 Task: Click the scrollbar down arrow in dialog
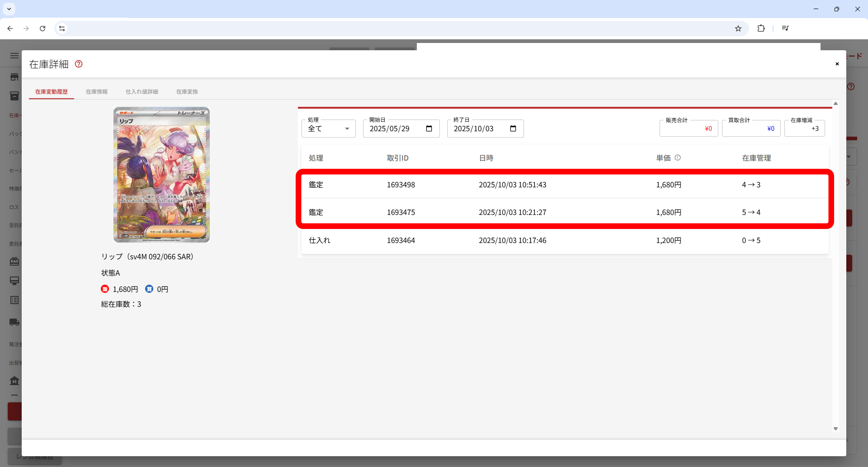[835, 429]
